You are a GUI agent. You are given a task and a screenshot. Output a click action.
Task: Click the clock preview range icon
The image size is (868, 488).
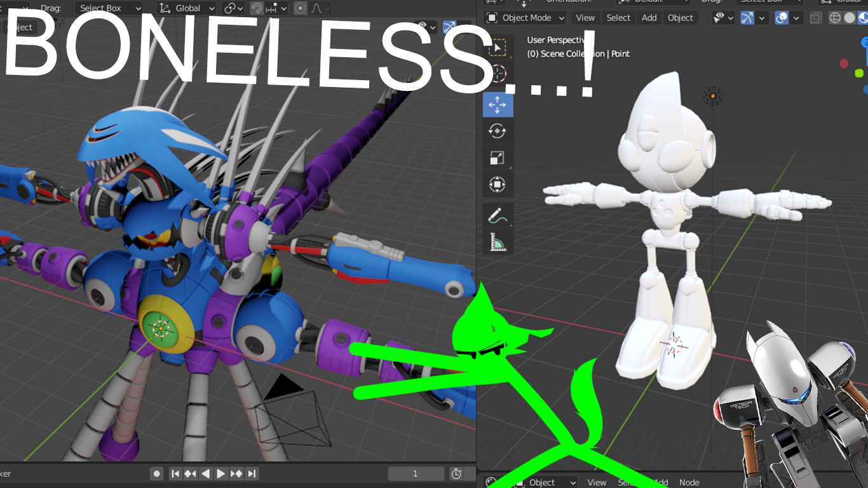point(456,473)
